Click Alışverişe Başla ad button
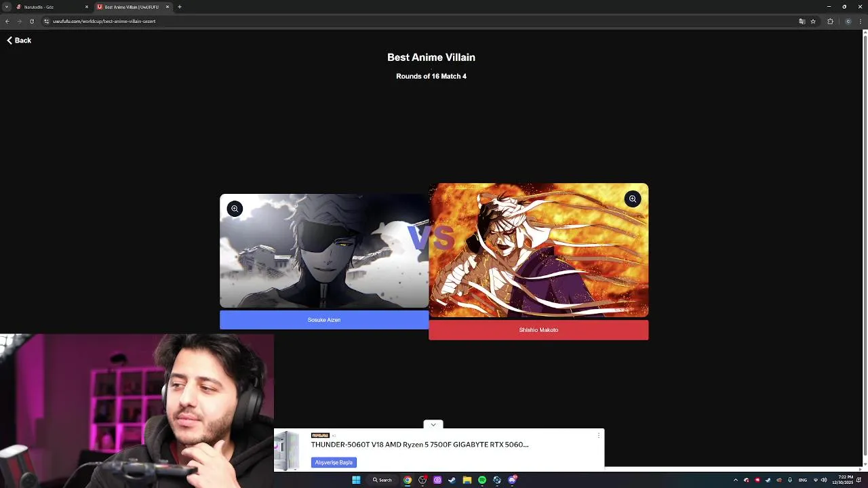The height and width of the screenshot is (488, 868). pos(334,462)
